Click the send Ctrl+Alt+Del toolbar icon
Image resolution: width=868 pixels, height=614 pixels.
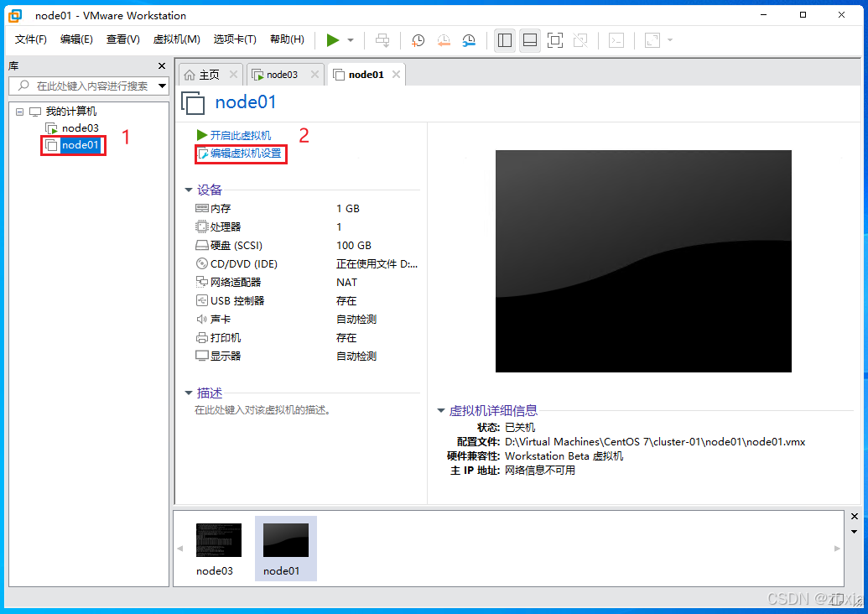click(x=382, y=40)
